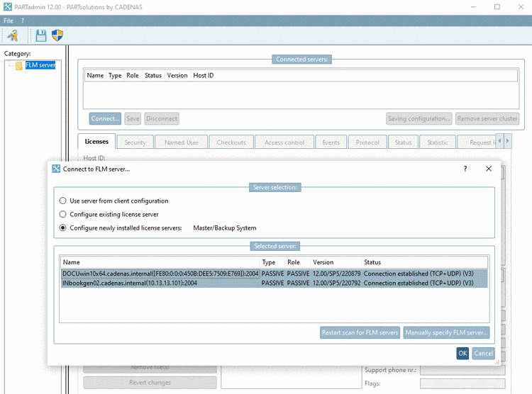
Task: Click the Revert changes button
Action: (x=150, y=383)
